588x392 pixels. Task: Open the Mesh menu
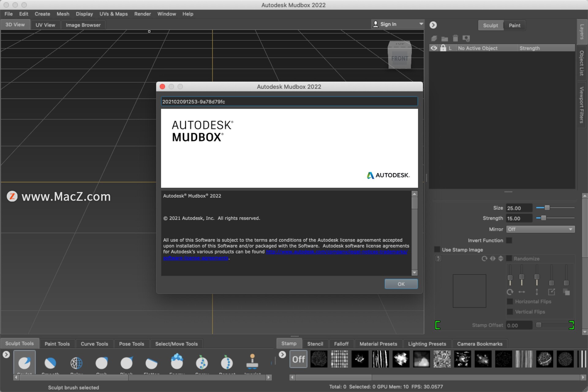pyautogui.click(x=63, y=14)
